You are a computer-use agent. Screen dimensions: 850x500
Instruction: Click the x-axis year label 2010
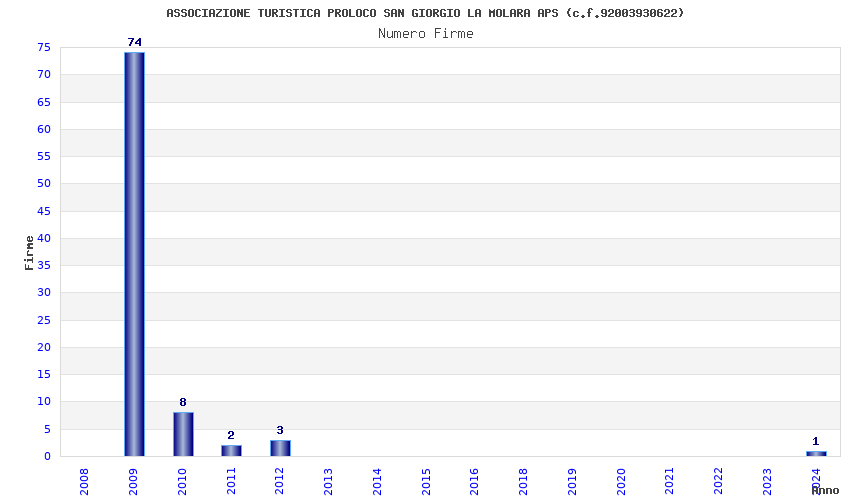click(x=182, y=482)
